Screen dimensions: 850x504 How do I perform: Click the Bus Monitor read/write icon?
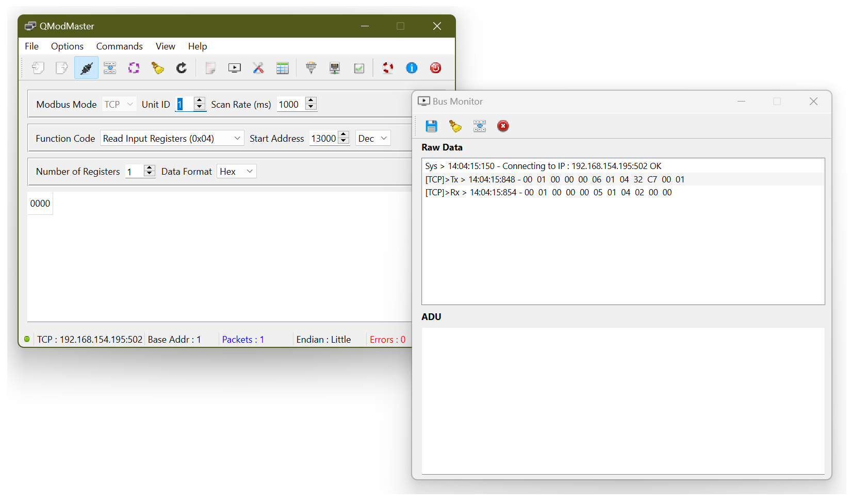point(480,126)
